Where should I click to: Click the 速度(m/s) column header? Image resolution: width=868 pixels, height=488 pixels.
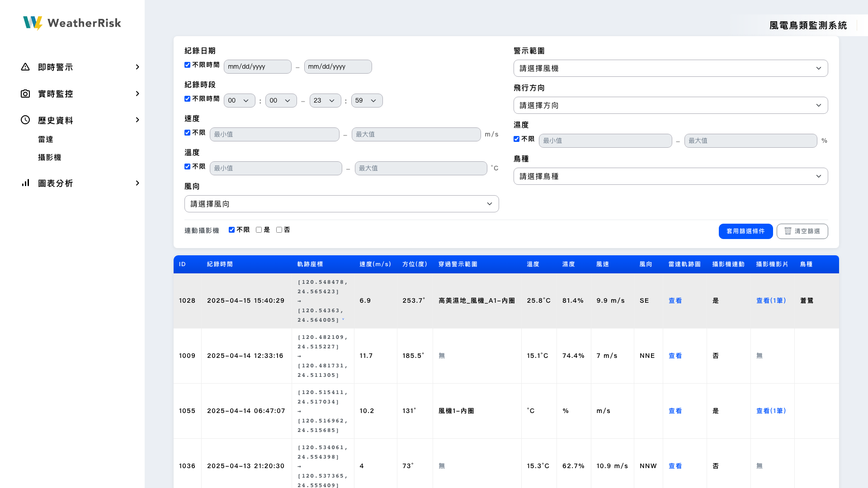[375, 264]
